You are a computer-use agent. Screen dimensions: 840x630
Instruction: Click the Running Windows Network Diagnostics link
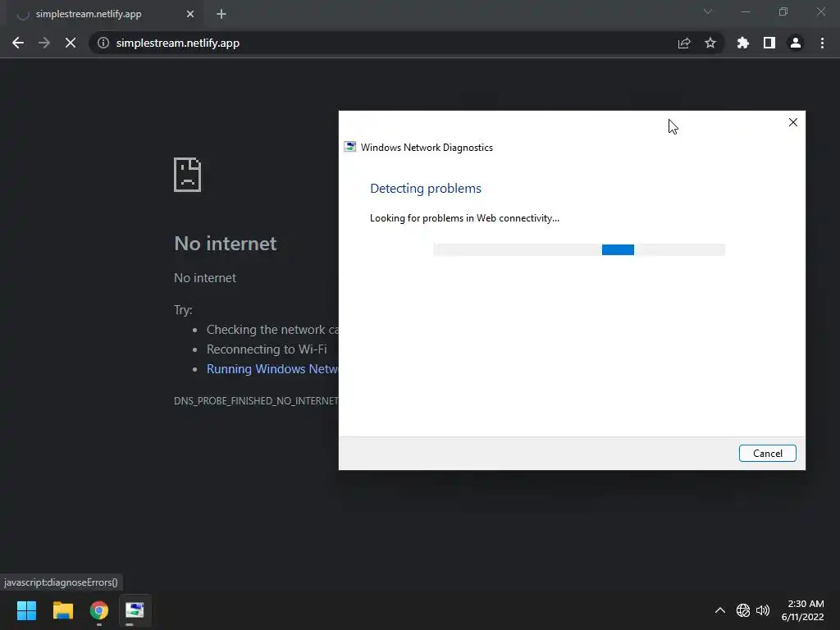pyautogui.click(x=272, y=368)
